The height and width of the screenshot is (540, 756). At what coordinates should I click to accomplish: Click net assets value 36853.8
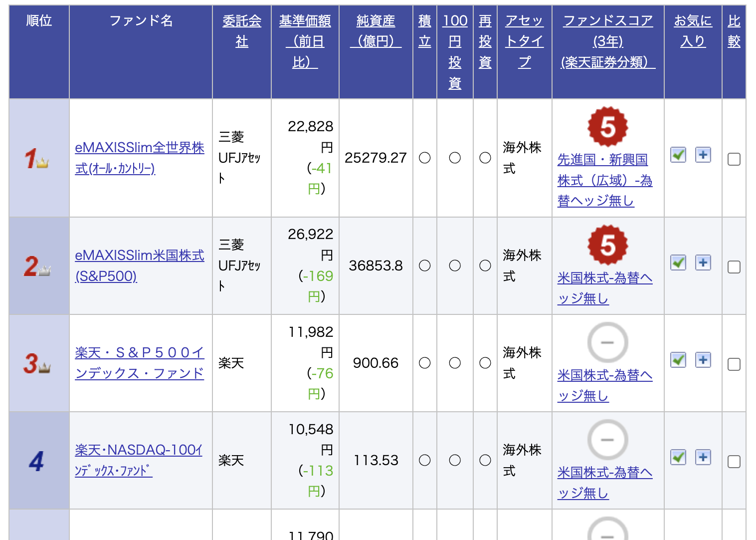coord(376,266)
